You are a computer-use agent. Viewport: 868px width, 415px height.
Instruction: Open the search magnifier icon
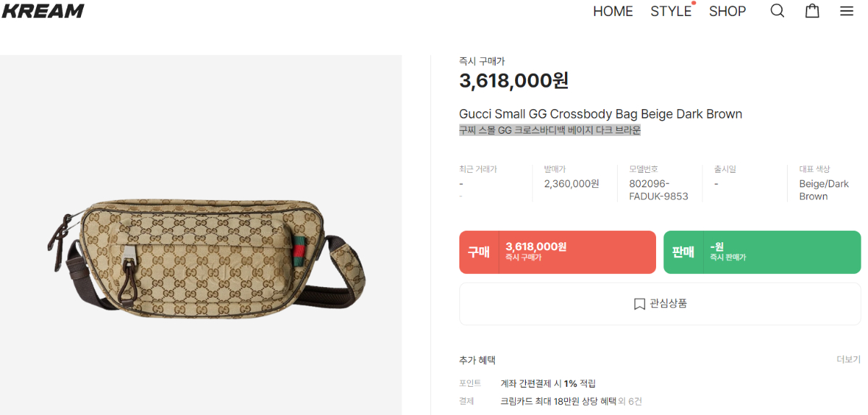pyautogui.click(x=777, y=11)
